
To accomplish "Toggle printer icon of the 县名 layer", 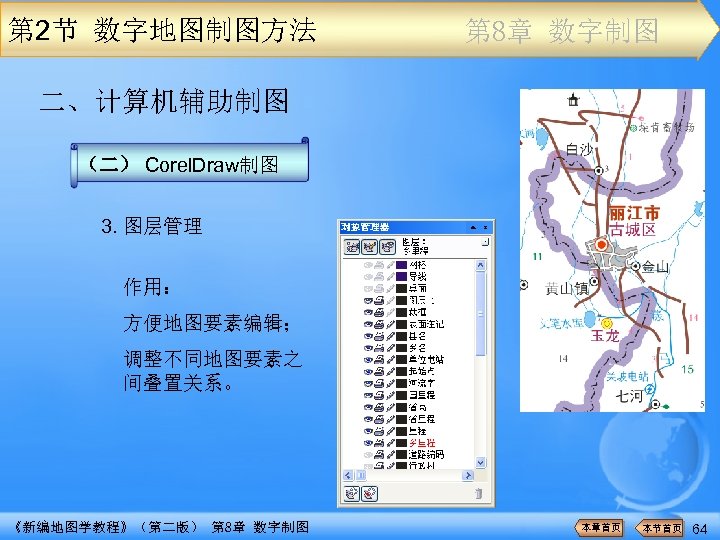I will (379, 336).
